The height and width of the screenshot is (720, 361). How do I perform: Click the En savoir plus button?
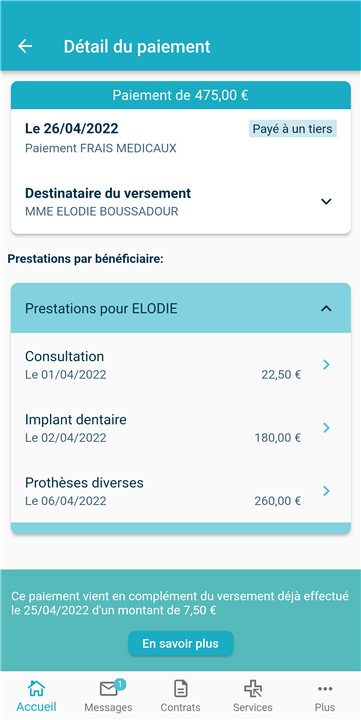pos(180,643)
